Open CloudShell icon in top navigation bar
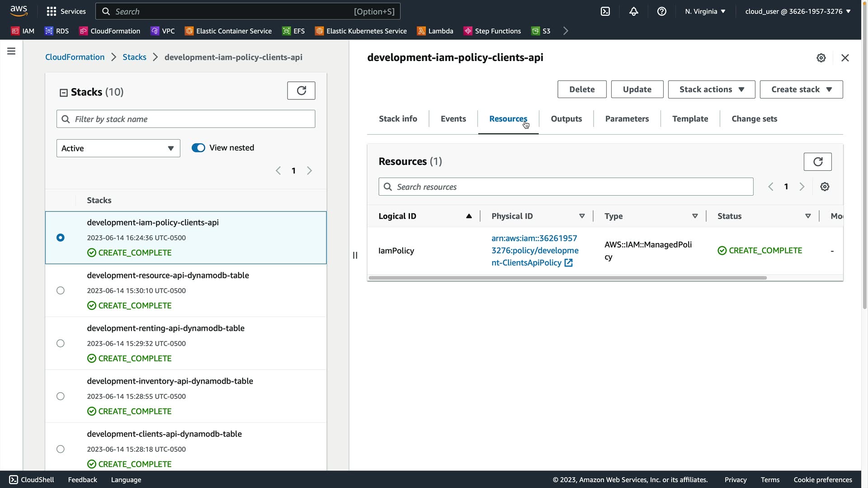Viewport: 868px width, 488px height. coord(605,11)
